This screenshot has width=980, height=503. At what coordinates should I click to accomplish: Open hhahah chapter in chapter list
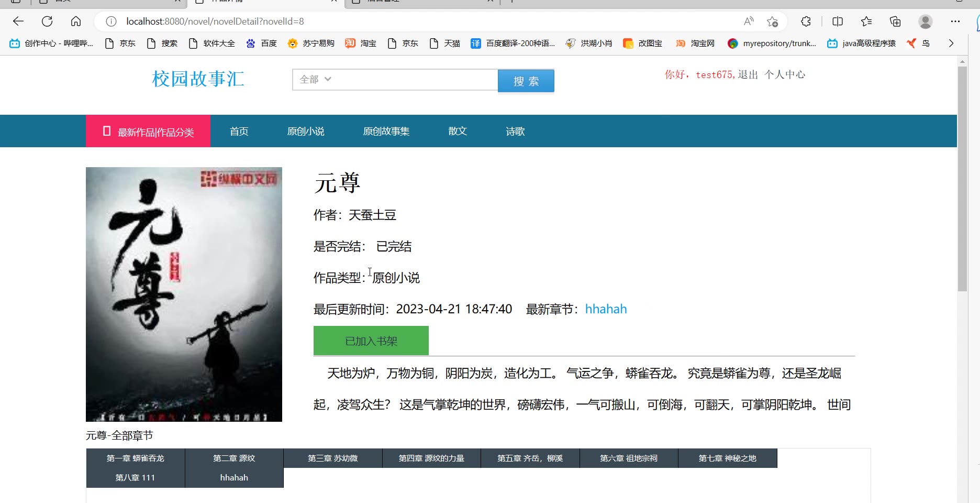click(234, 478)
